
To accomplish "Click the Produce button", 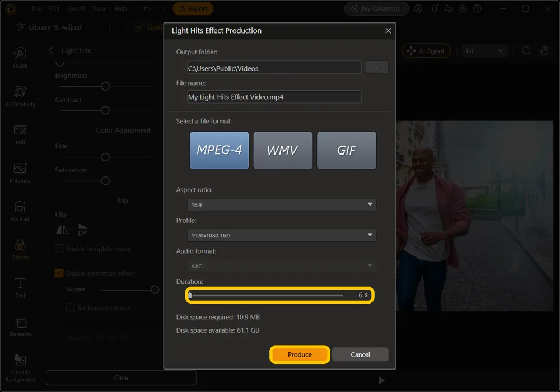I will click(299, 354).
